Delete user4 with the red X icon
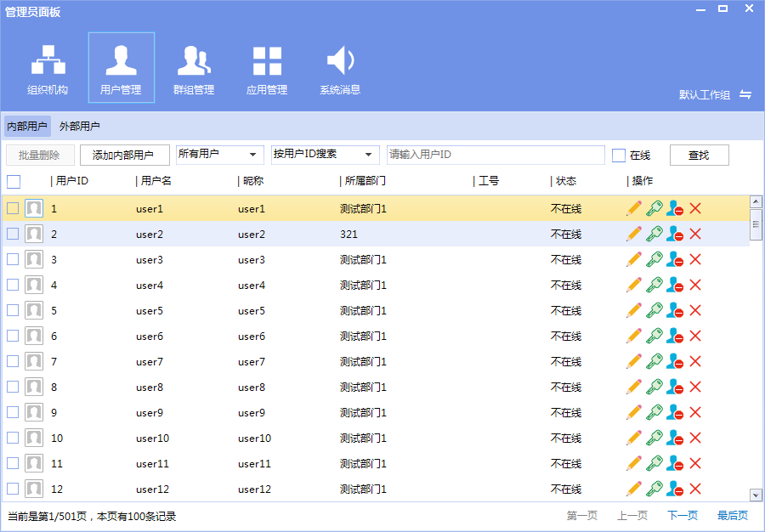Image resolution: width=765 pixels, height=532 pixels. 695,285
